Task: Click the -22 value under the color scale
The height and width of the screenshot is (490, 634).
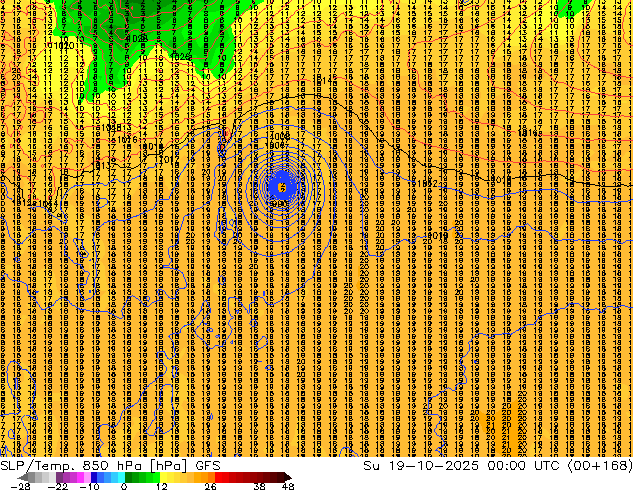Action: (x=58, y=486)
